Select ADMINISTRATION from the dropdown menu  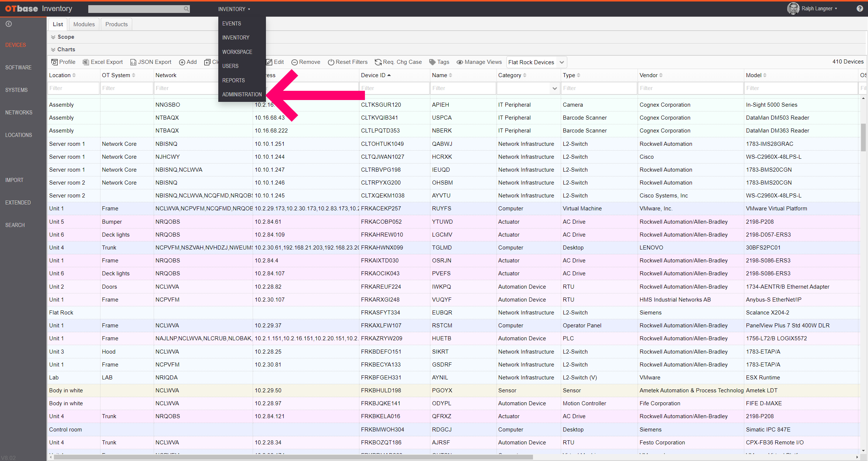coord(242,94)
